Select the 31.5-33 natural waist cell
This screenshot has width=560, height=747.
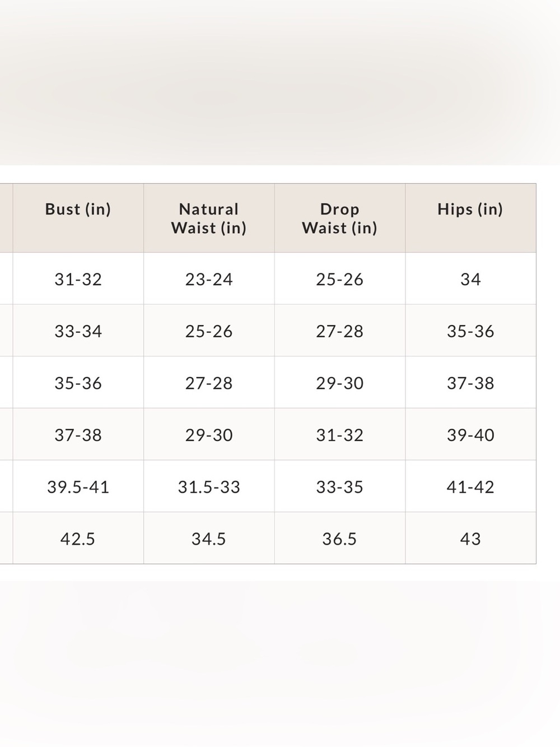click(x=209, y=486)
